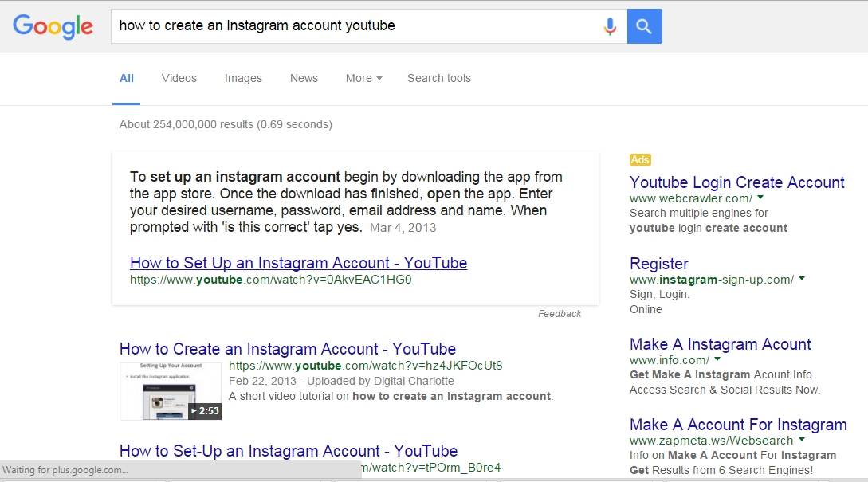Click the yellow Ads label
Image resolution: width=868 pixels, height=482 pixels.
(640, 159)
